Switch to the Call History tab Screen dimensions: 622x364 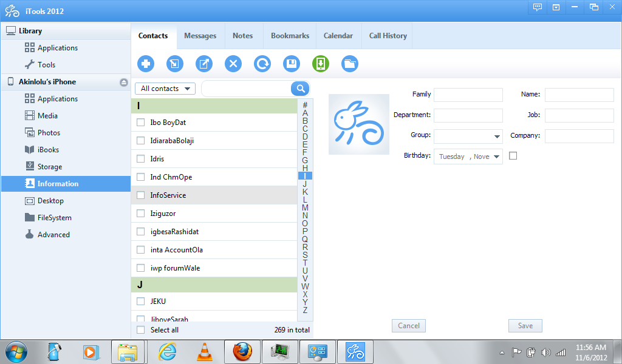click(388, 36)
